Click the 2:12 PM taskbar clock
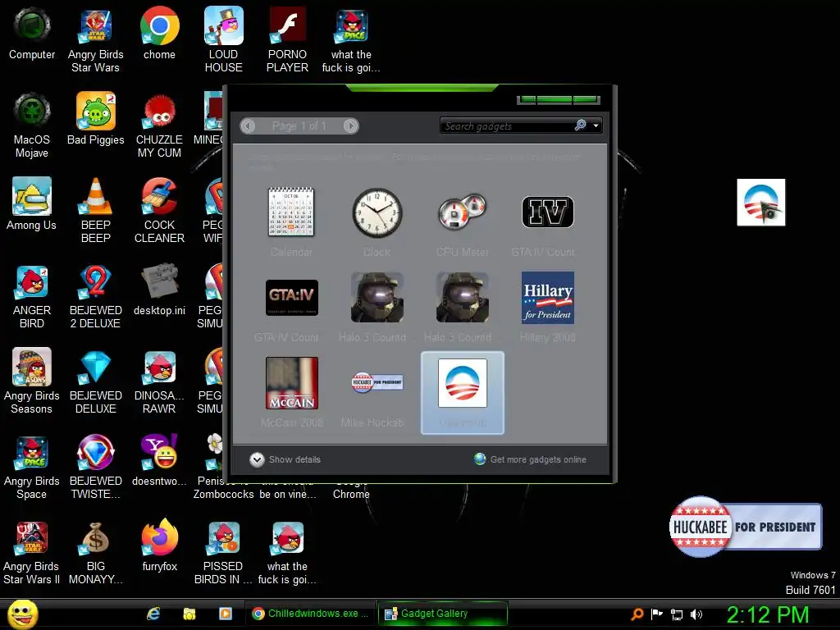 (x=768, y=614)
